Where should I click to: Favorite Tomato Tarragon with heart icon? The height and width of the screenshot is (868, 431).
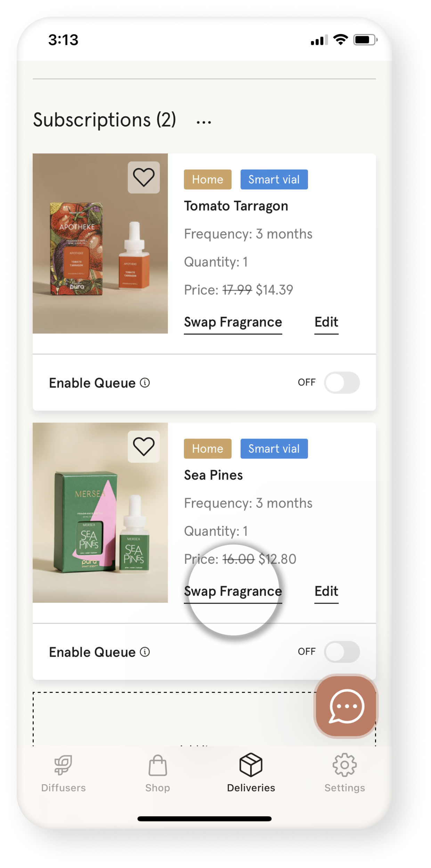[x=144, y=177]
